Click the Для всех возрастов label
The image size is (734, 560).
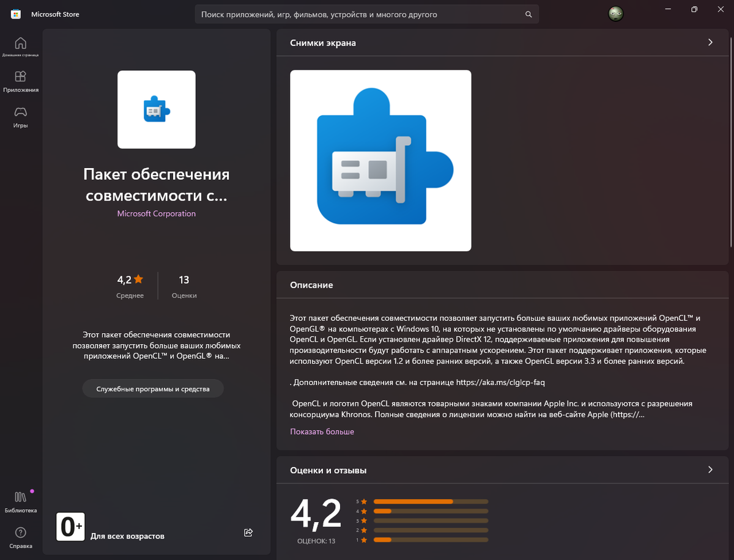tap(127, 536)
